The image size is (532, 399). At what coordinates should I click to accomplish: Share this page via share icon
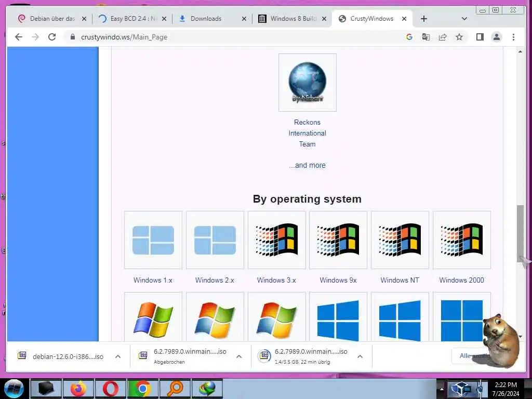[x=443, y=37]
